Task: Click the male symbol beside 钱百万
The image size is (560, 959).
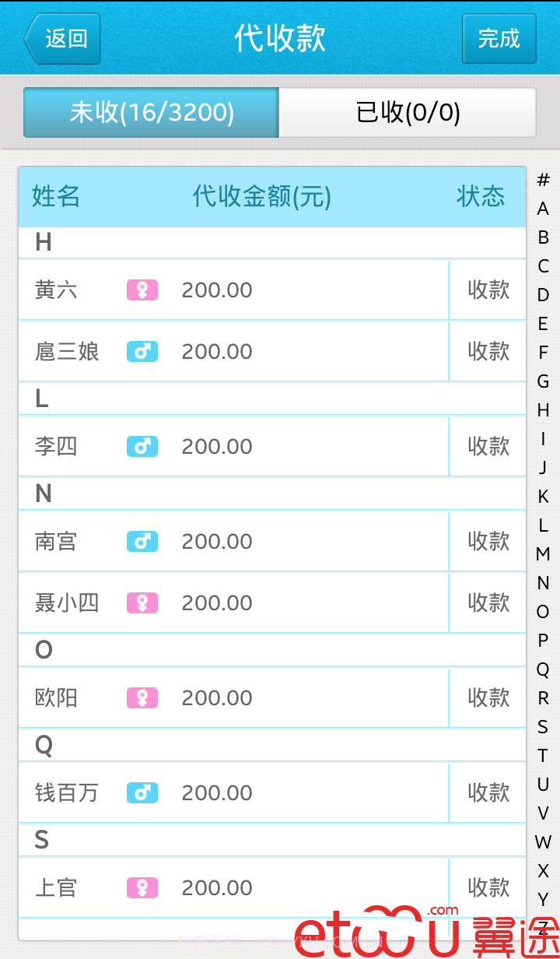Action: point(142,792)
